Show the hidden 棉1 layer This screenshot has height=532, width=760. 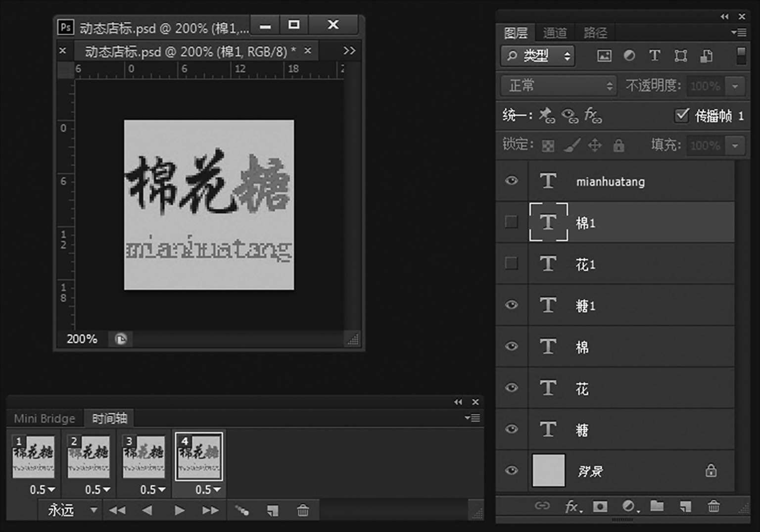tap(511, 222)
